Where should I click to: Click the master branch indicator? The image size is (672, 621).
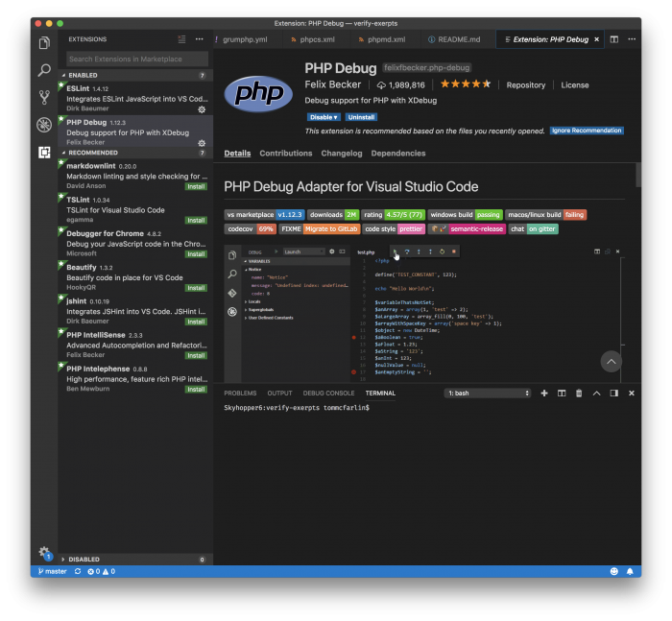(52, 571)
